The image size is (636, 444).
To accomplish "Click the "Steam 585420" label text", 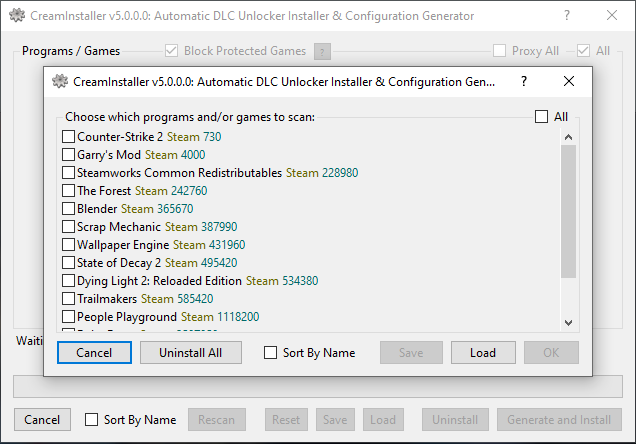I will click(x=177, y=298).
